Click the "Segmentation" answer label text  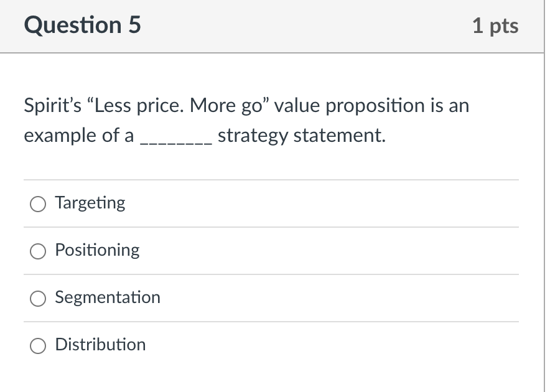click(108, 297)
